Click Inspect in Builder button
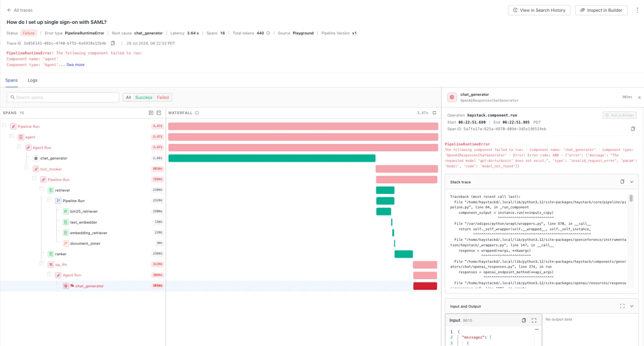Screen dimensions: 644x346 click(601, 10)
